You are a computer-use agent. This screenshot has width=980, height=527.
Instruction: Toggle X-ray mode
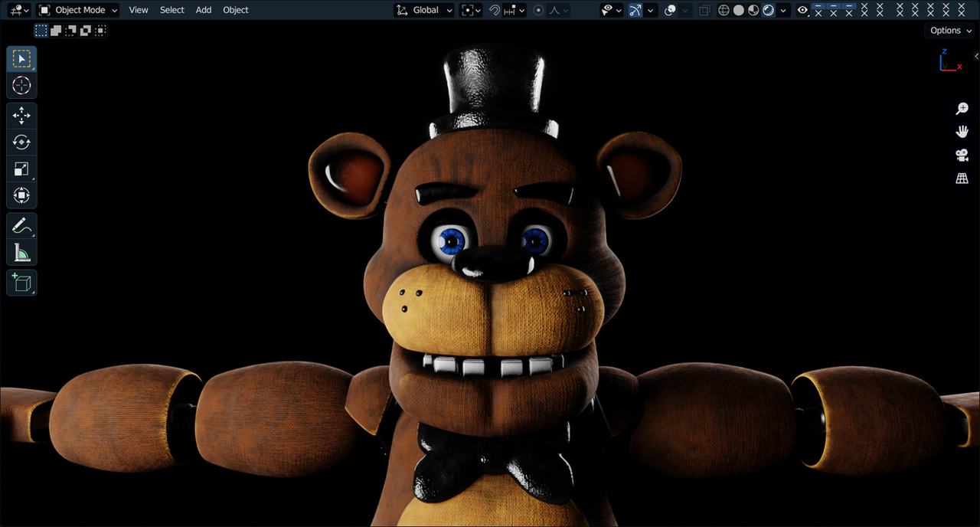coord(705,10)
